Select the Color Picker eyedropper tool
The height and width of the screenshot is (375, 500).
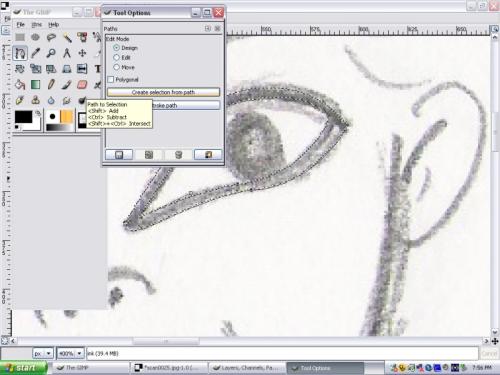pos(35,53)
